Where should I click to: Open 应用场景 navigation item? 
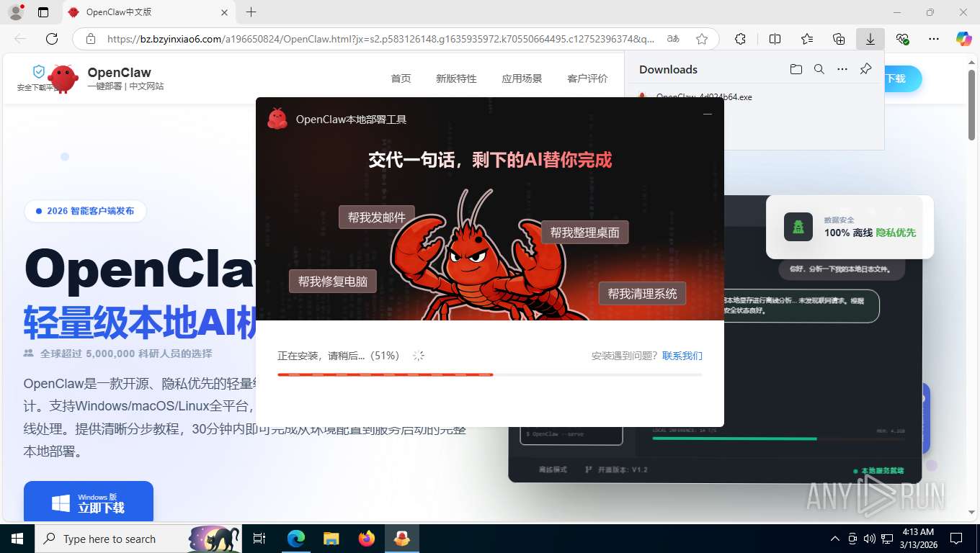point(522,78)
